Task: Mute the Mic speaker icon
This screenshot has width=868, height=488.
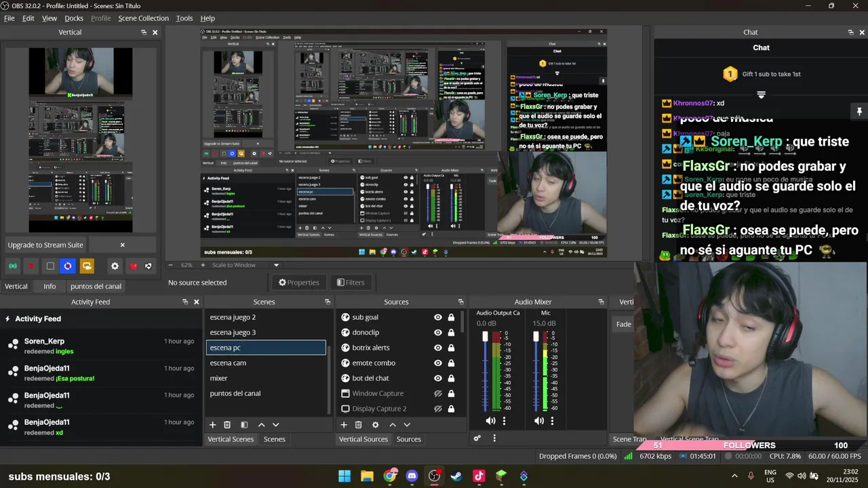Action: coord(539,421)
